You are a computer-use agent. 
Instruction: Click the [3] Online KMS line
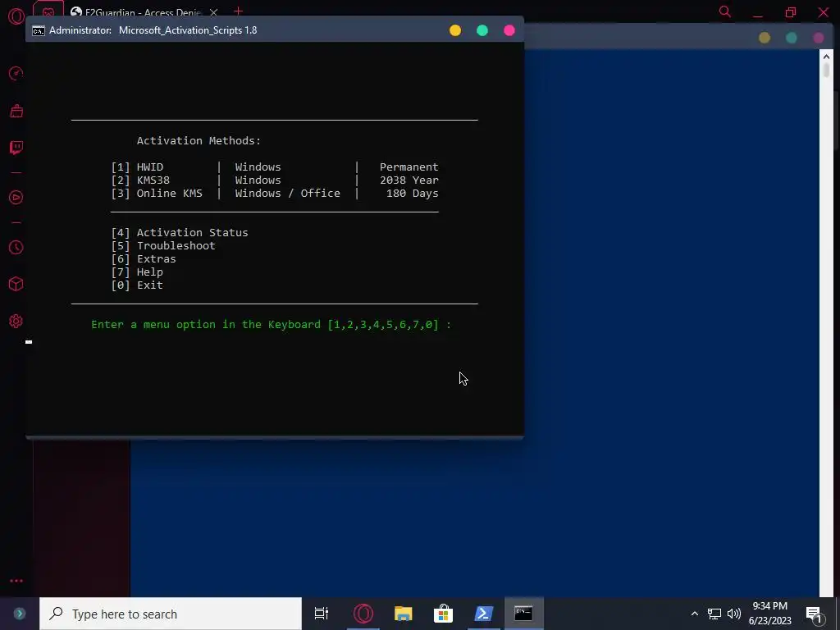tap(275, 194)
